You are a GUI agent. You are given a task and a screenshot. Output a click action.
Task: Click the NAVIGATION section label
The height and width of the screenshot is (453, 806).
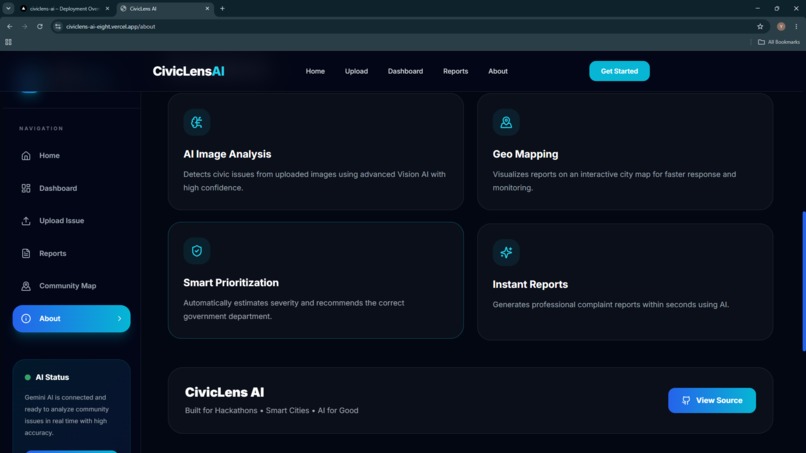[41, 129]
